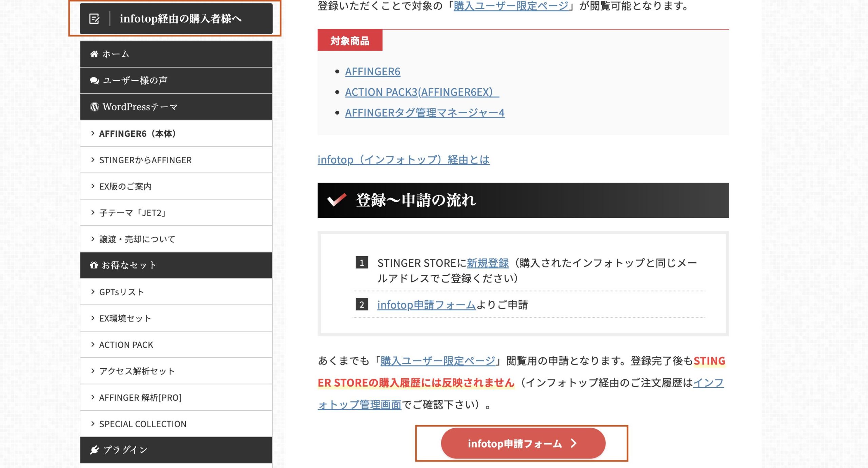
Task: Click infotop申請フォーム link in step 2
Action: 427,305
